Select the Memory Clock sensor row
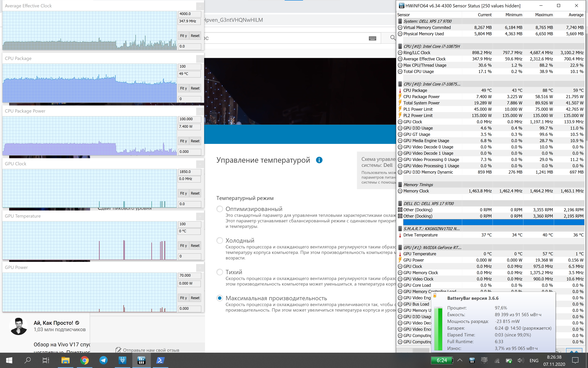Screen dimensions: 588x368 point(491,191)
